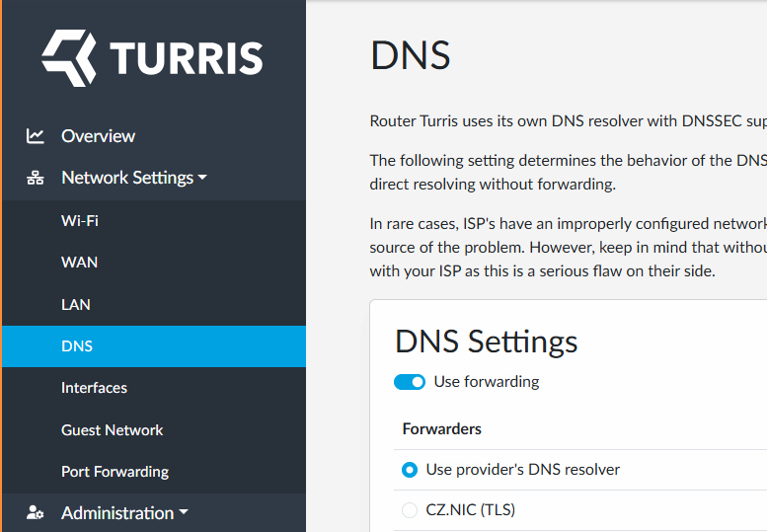767x532 pixels.
Task: Select Use provider's DNS resolver option
Action: [410, 470]
